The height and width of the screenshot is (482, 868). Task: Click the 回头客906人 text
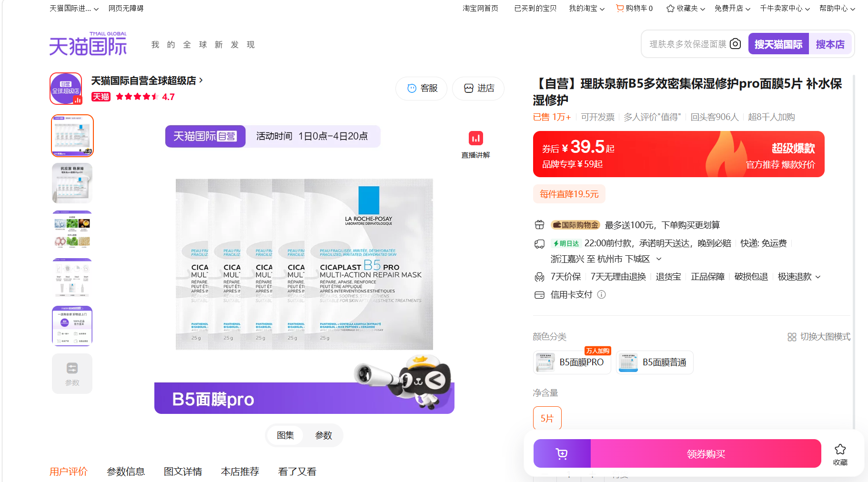click(x=715, y=117)
